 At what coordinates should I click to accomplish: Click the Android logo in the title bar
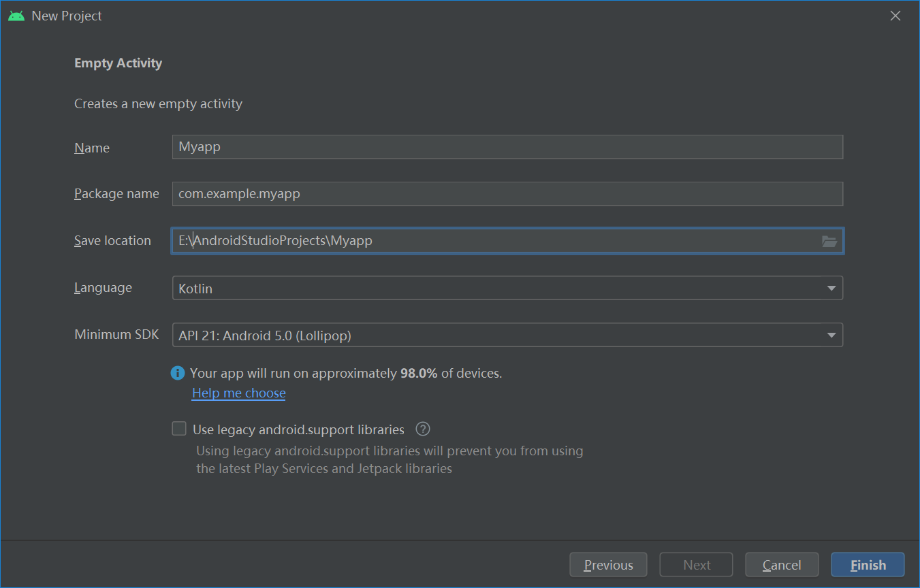pyautogui.click(x=16, y=16)
